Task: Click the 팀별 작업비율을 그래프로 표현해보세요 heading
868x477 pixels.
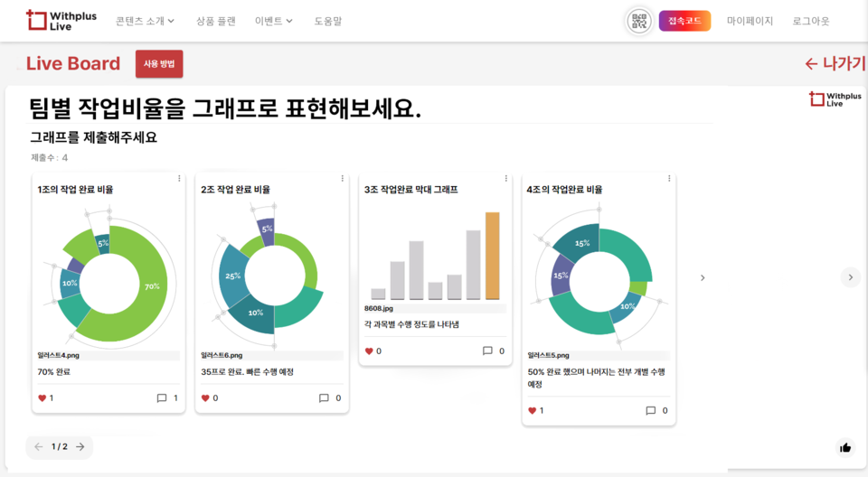Action: [225, 108]
